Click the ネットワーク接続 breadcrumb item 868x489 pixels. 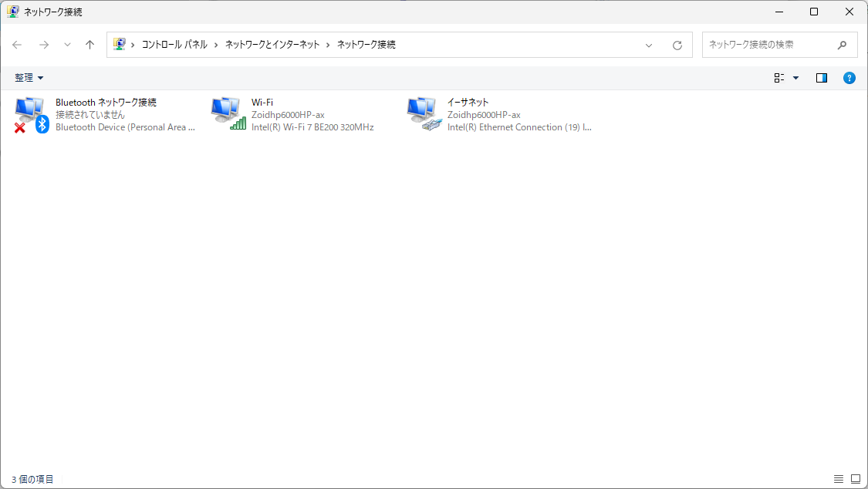click(x=366, y=45)
